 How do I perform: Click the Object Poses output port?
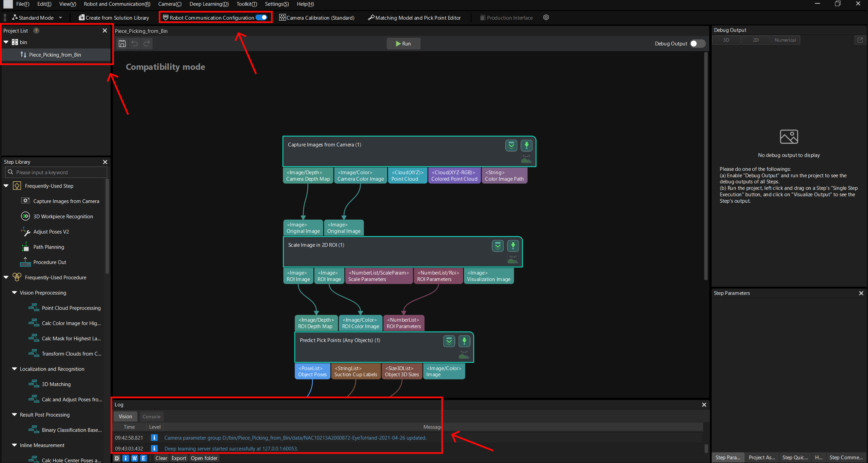click(312, 371)
